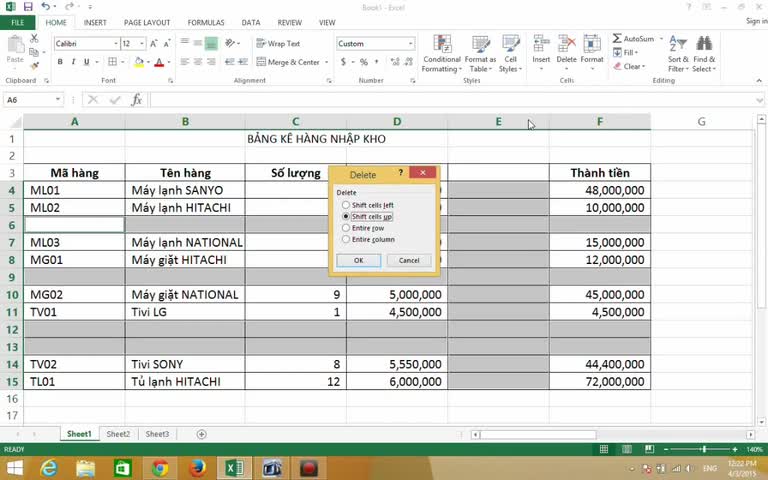Click the Paste clipboard icon
Viewport: 768px width, 480px height.
(x=15, y=45)
